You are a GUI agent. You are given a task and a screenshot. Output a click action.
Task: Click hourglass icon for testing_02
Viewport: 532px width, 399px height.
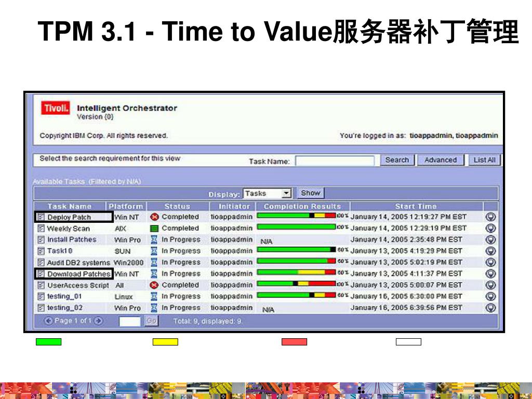tap(154, 308)
